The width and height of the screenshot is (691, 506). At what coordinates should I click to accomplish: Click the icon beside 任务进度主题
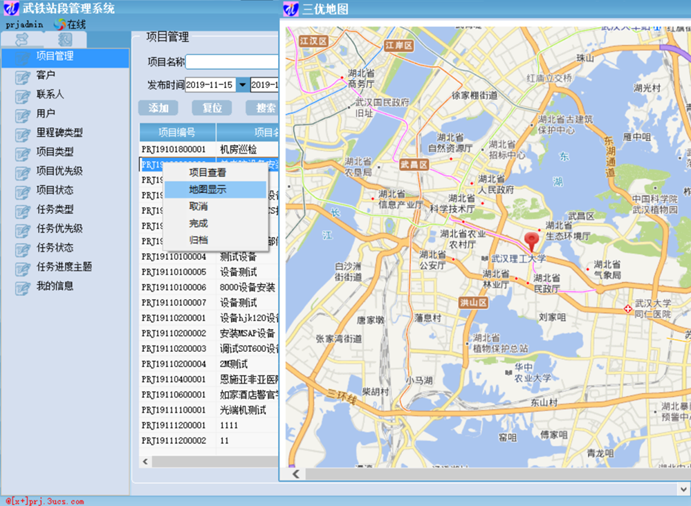pyautogui.click(x=22, y=269)
